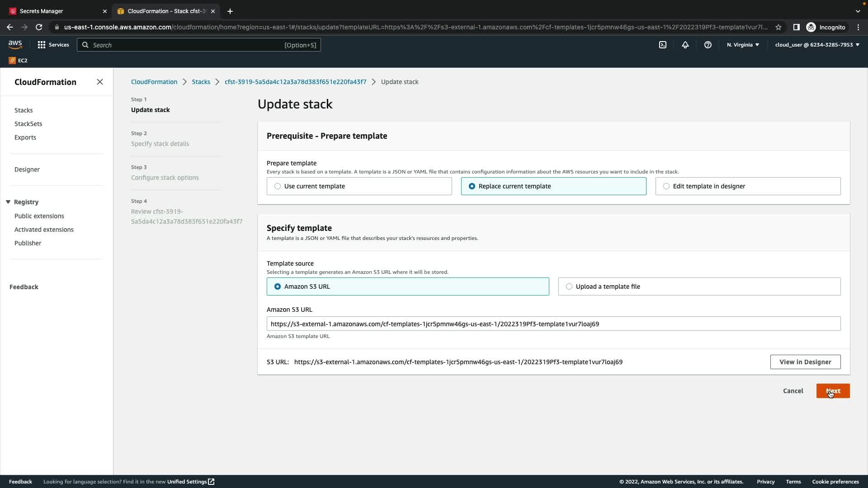Screen dimensions: 868x488
Task: Open the N. Virginia region dropdown
Action: click(x=743, y=45)
